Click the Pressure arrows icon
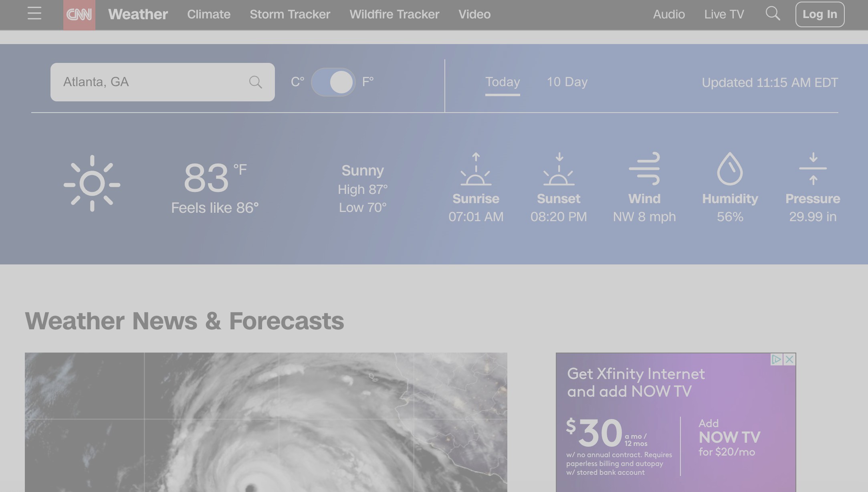 point(813,169)
